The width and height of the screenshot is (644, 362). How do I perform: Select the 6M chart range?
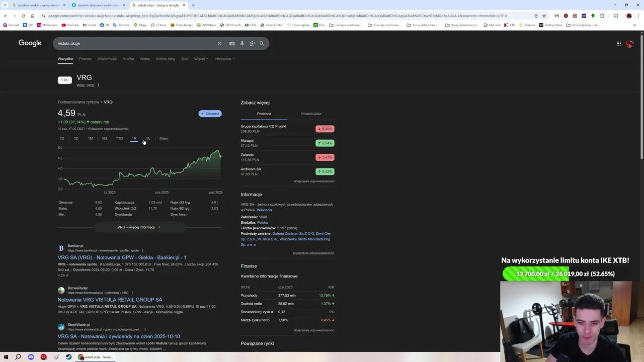coord(105,138)
